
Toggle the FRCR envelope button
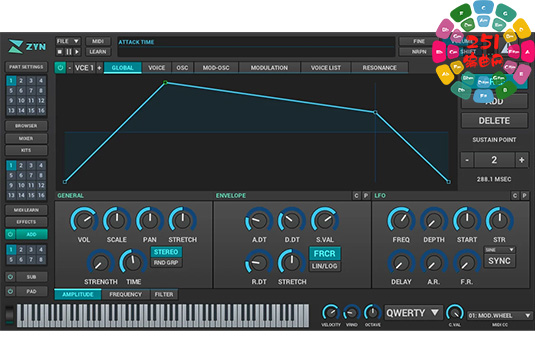pos(324,253)
